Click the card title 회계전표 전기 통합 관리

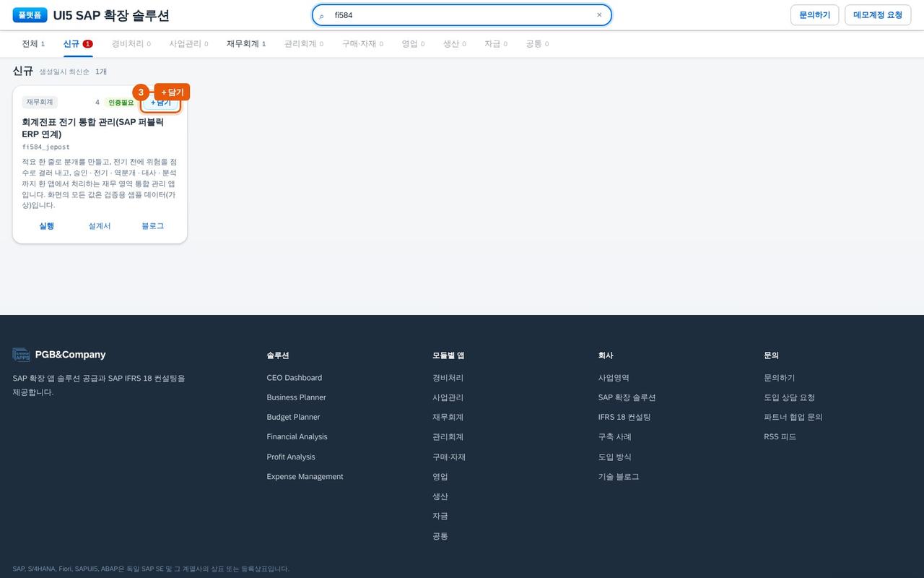[93, 128]
